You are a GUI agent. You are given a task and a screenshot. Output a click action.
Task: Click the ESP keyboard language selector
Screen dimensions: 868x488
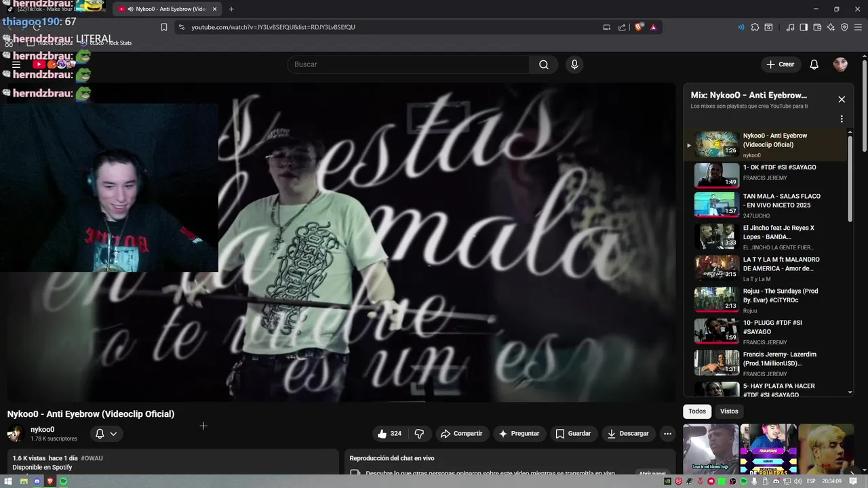pyautogui.click(x=810, y=481)
